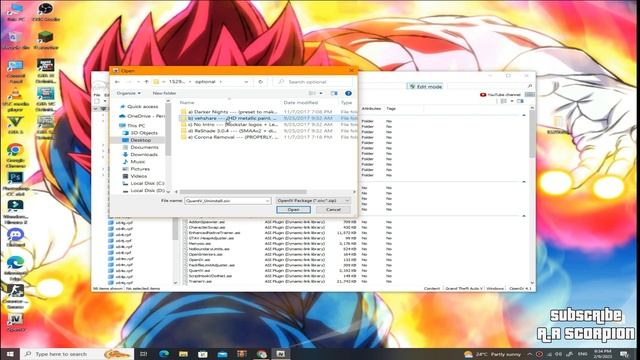Open Music in navigation pane

coord(138,162)
